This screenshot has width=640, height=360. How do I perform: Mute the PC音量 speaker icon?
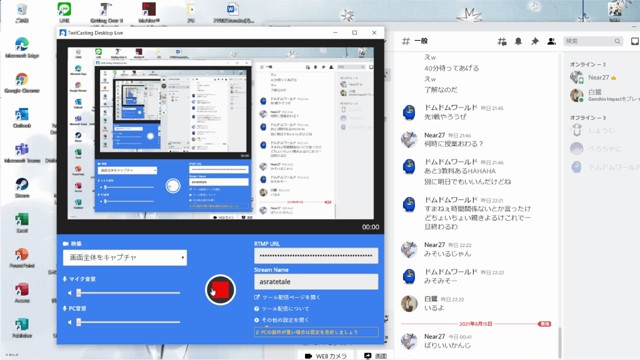pyautogui.click(x=69, y=322)
